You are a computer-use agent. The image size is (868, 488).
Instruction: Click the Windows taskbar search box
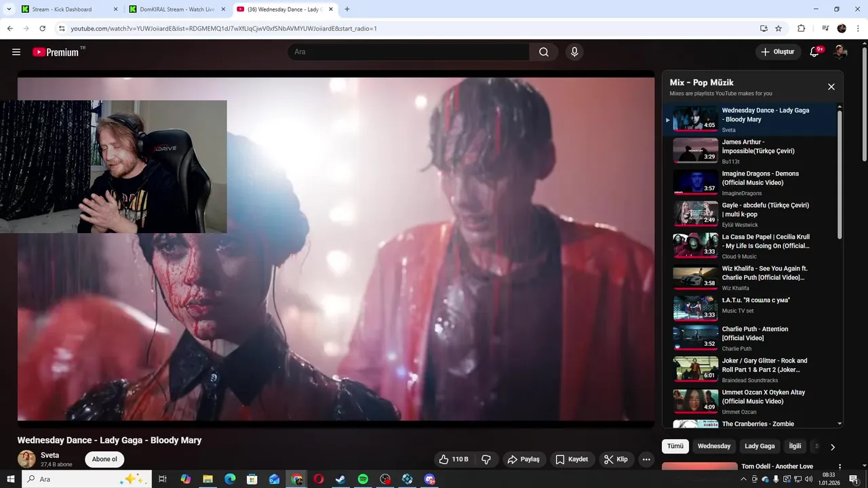88,479
